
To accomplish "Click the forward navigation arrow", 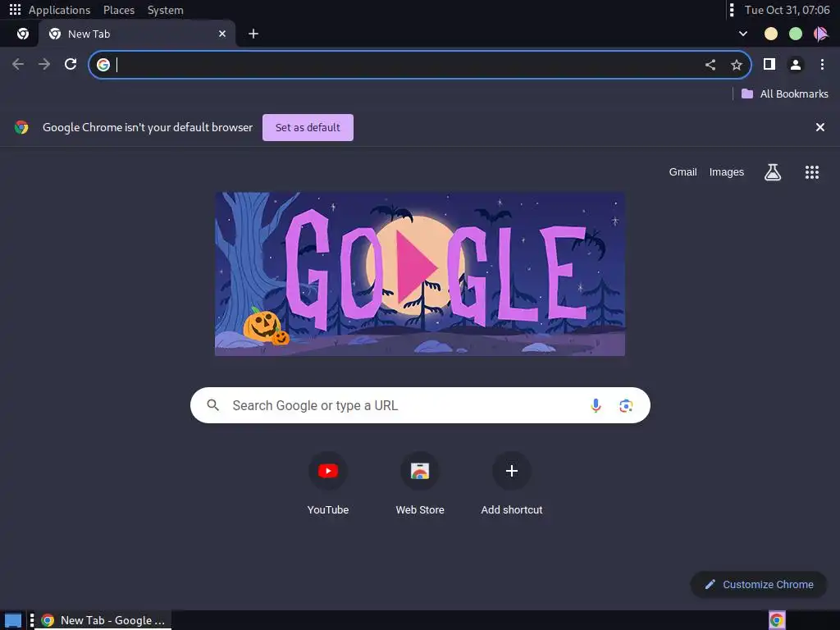I will [x=44, y=64].
